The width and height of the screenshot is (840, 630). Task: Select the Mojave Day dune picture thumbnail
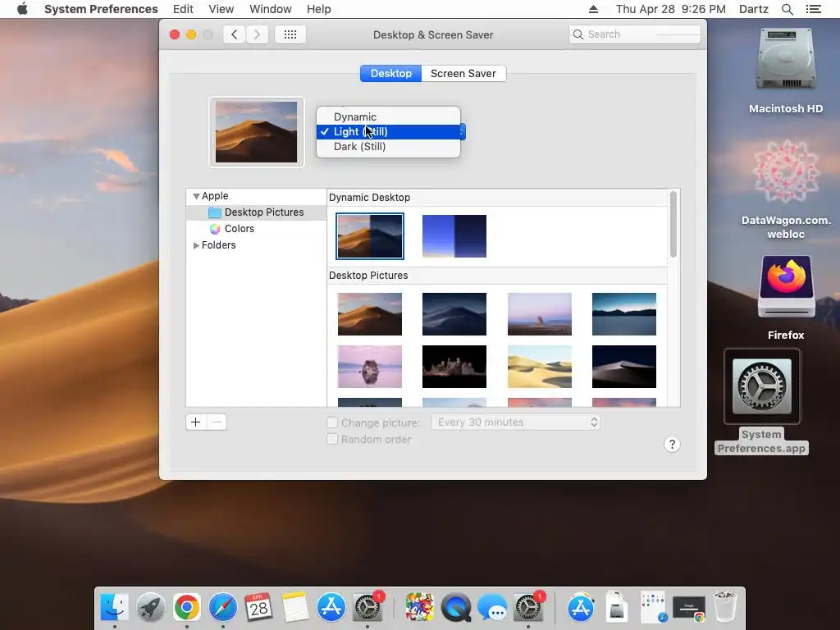point(370,314)
